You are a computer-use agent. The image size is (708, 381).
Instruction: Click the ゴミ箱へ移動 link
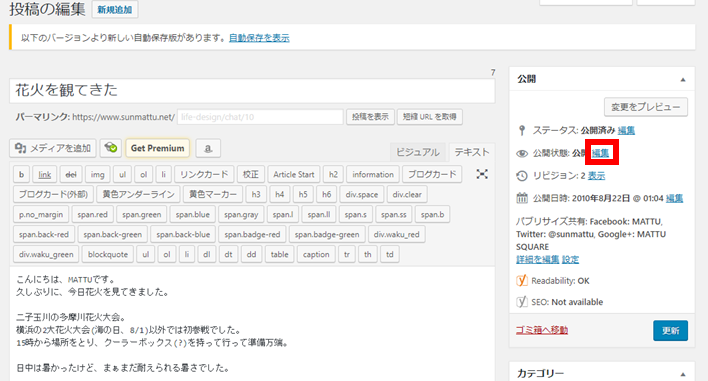[x=542, y=330]
